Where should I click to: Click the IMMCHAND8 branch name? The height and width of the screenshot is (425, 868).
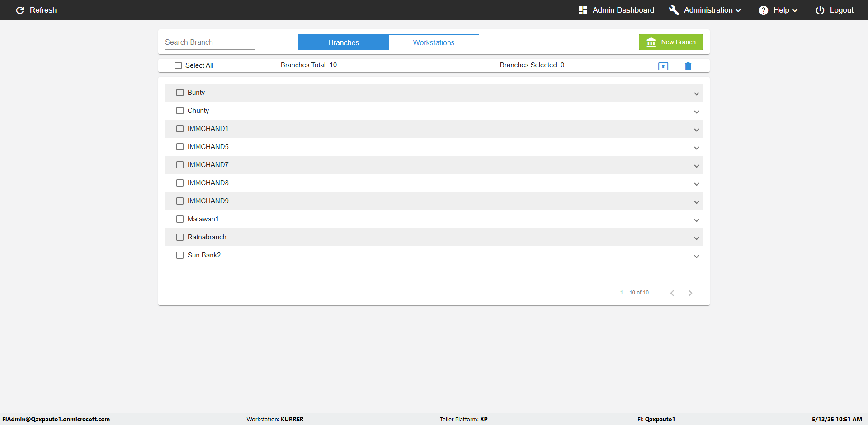coord(208,183)
